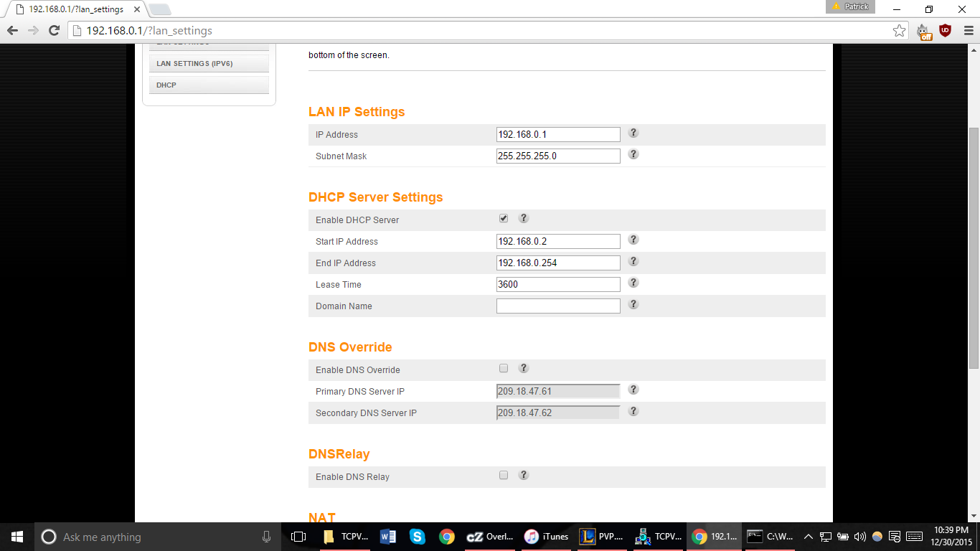Uncheck the Enable DHCP Server checkbox
980x551 pixels.
(504, 218)
